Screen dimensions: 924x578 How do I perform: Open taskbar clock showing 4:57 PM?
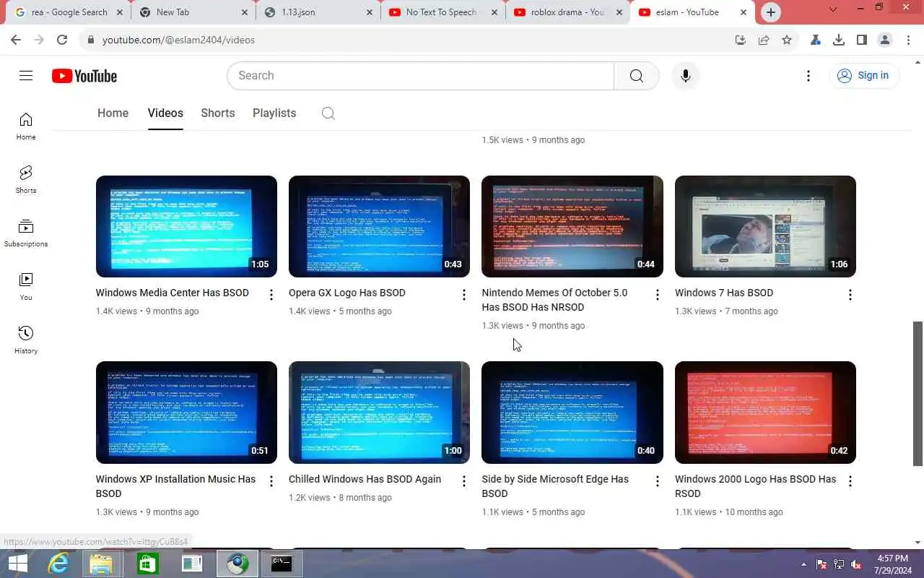[893, 564]
